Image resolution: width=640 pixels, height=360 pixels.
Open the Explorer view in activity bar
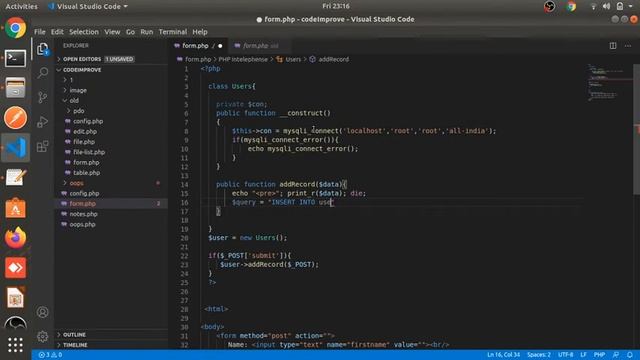pos(42,49)
